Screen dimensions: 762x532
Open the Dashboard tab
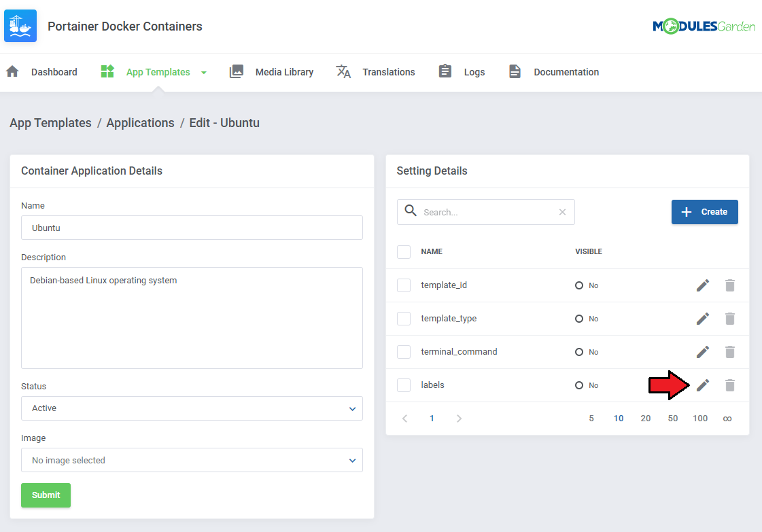tap(54, 72)
